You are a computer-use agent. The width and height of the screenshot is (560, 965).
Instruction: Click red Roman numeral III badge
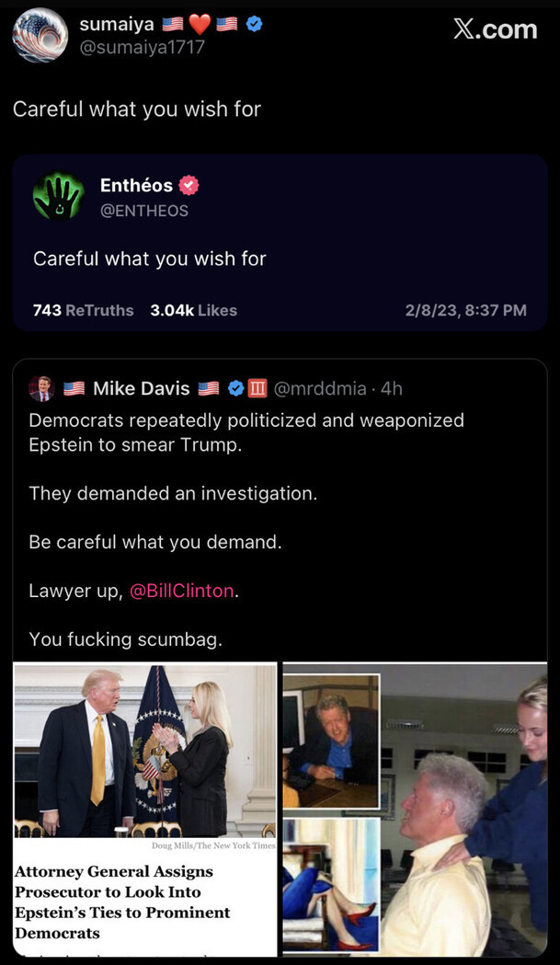[257, 388]
